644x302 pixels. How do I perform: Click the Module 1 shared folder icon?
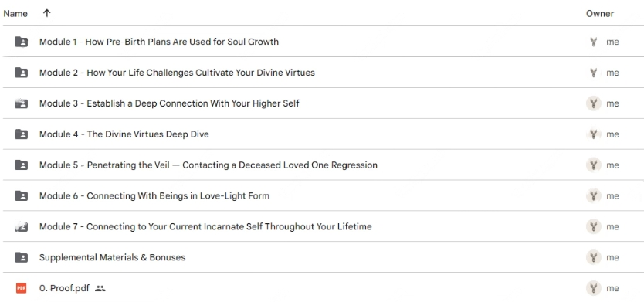click(x=21, y=42)
